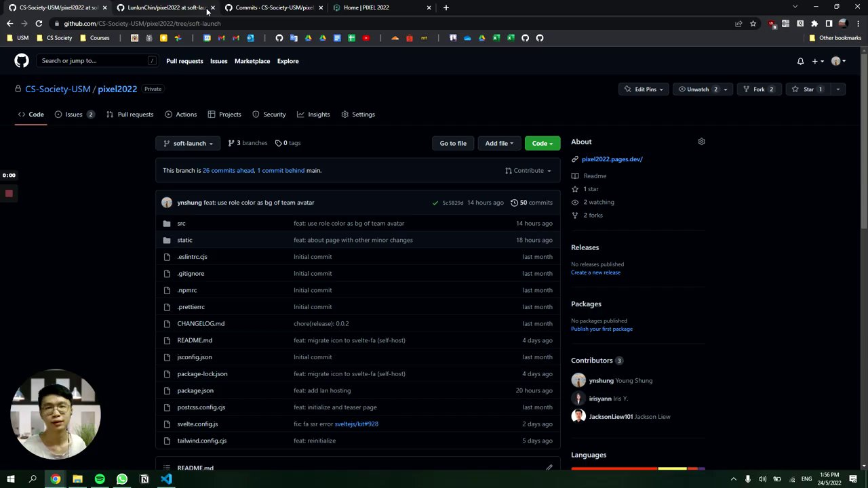Open the Windows Start menu

coord(11,479)
